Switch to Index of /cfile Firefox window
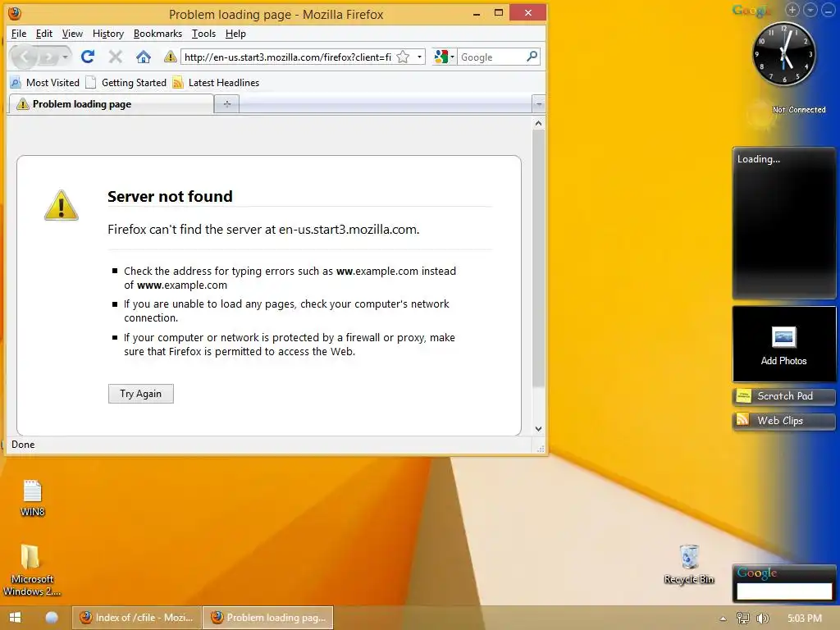The width and height of the screenshot is (840, 630). 137,617
